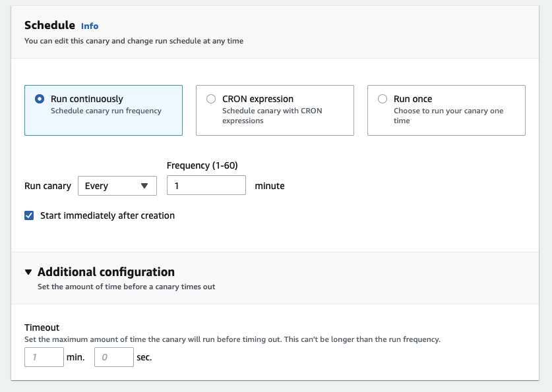Click the Frequency (1-60) label
Viewport: 552px width, 392px height.
click(x=202, y=165)
